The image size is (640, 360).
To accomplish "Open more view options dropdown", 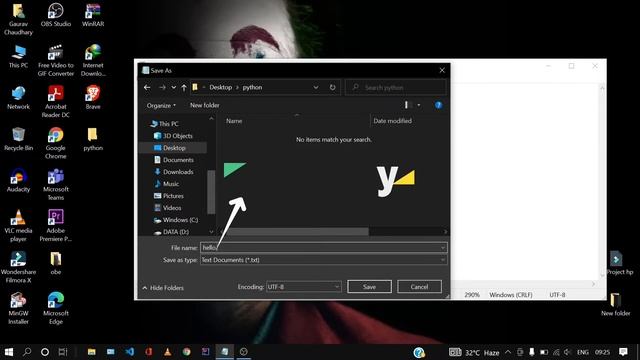I will click(418, 105).
